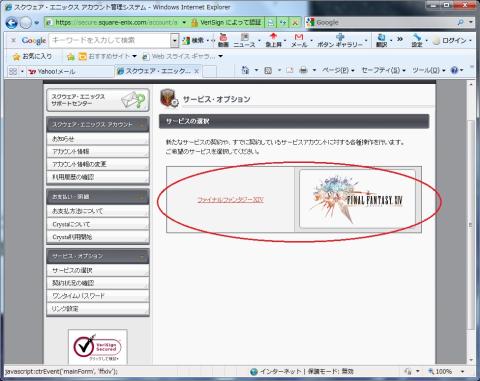Click the 設定 wrench settings icon
This screenshot has height=381, width=480.
coord(417,40)
